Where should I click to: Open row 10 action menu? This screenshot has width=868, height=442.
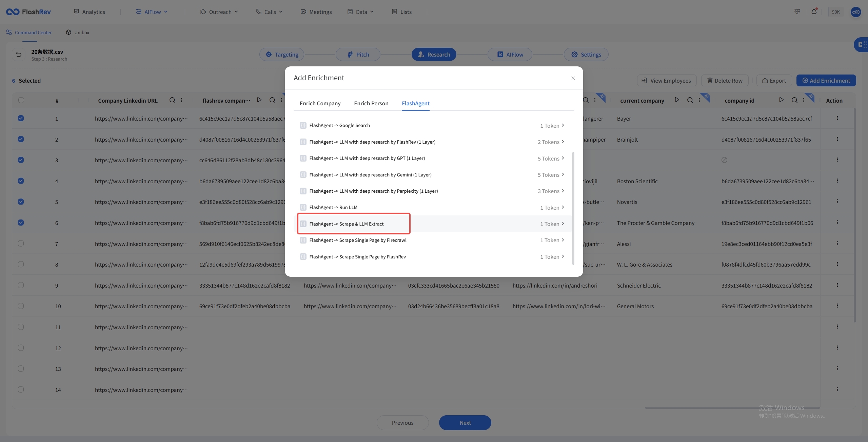[x=837, y=306]
